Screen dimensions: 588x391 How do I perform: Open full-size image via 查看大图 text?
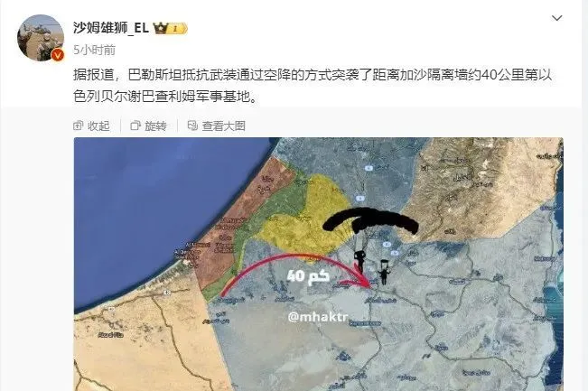pos(223,126)
